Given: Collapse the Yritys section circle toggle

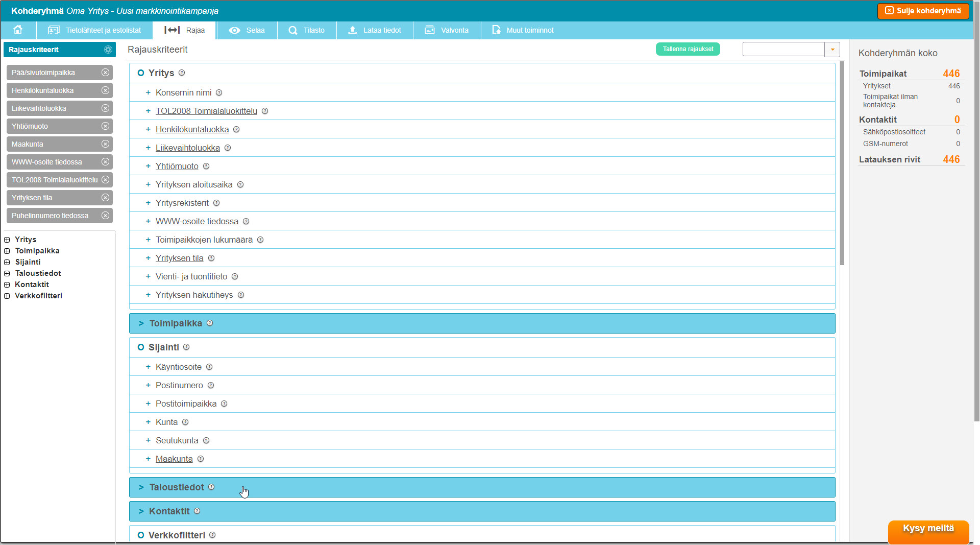Looking at the screenshot, I should [x=141, y=73].
